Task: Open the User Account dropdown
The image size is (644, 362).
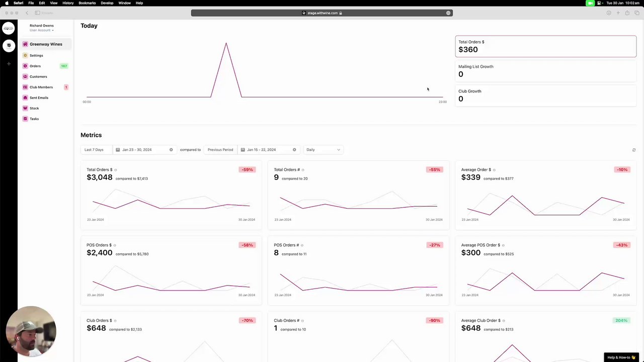Action: click(x=41, y=30)
